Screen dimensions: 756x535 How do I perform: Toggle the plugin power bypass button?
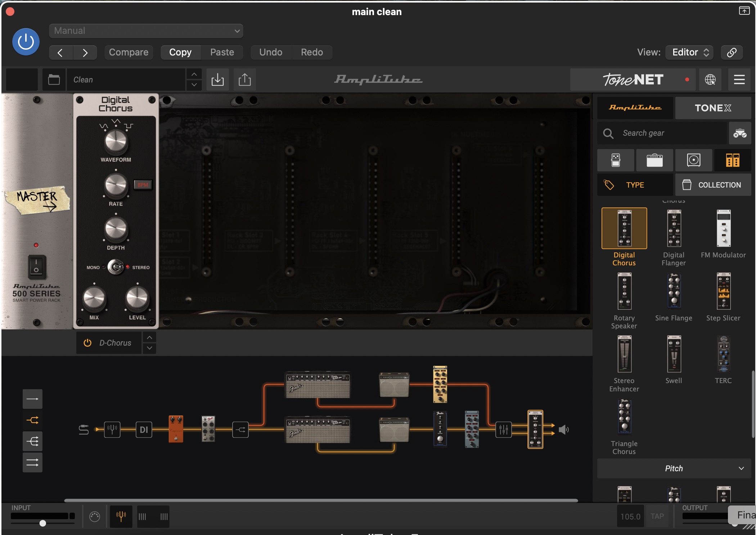pyautogui.click(x=26, y=42)
